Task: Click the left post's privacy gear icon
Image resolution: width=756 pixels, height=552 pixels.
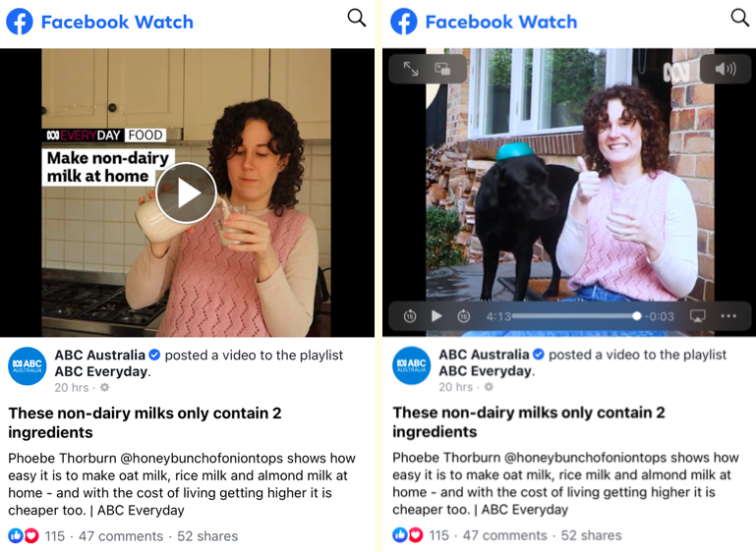Action: pos(104,387)
